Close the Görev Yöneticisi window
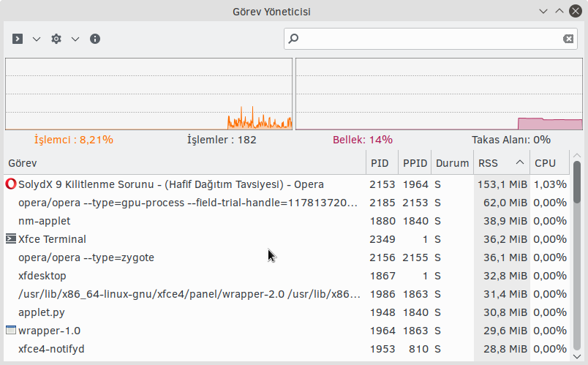 click(576, 11)
